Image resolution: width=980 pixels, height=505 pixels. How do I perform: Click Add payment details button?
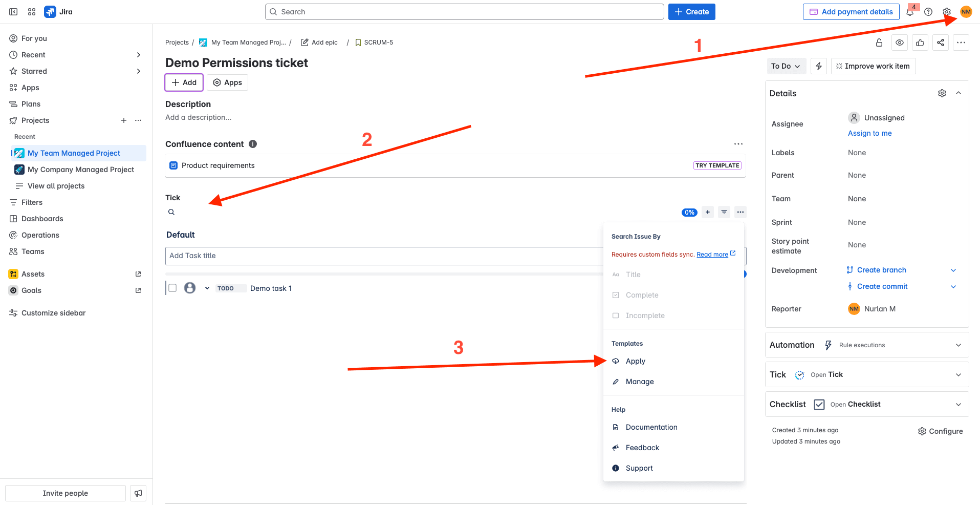click(851, 12)
